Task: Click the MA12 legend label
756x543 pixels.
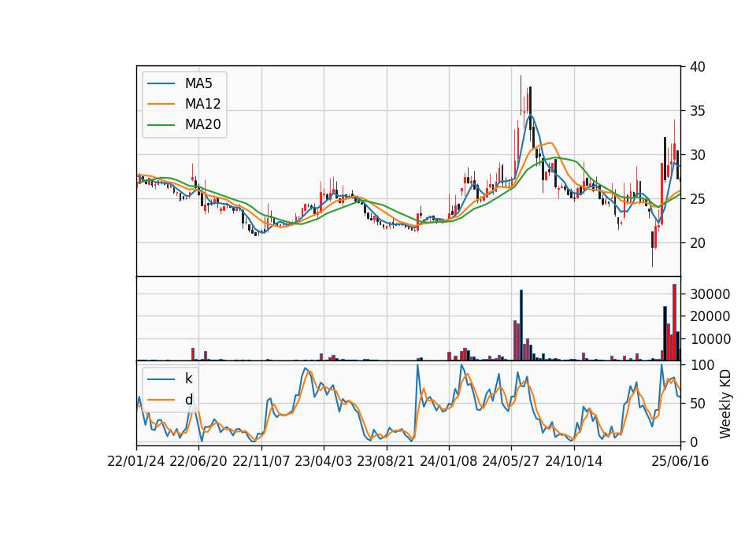Action: coord(202,104)
